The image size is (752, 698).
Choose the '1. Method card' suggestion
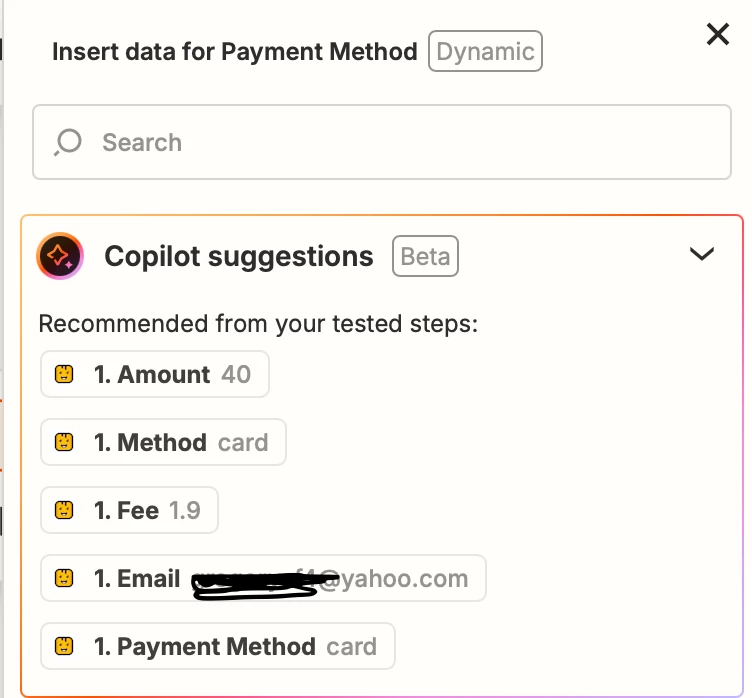(x=163, y=443)
